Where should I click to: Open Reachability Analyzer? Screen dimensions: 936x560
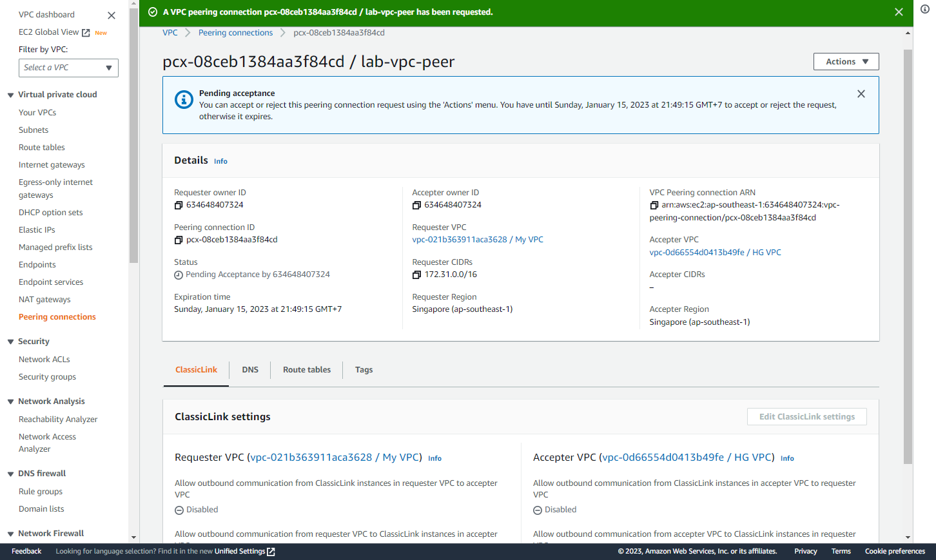pyautogui.click(x=58, y=420)
